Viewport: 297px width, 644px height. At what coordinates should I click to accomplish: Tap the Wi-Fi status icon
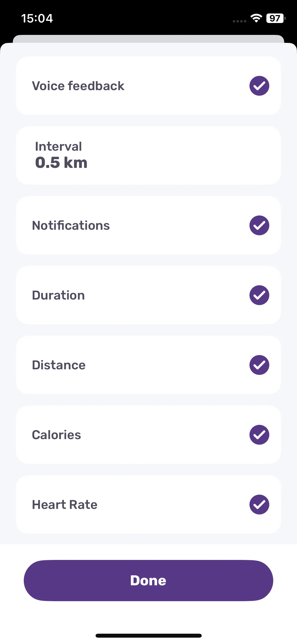pos(256,18)
